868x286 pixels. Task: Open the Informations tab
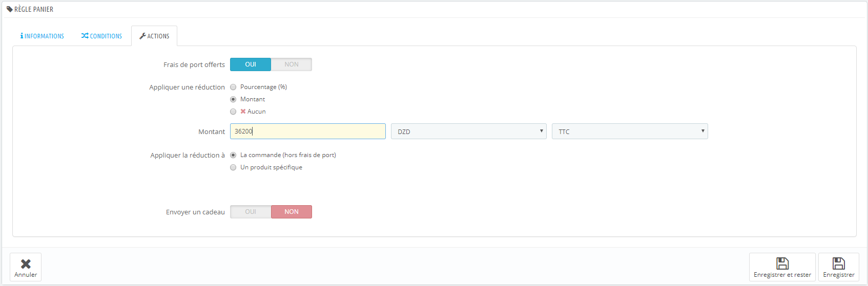click(42, 36)
